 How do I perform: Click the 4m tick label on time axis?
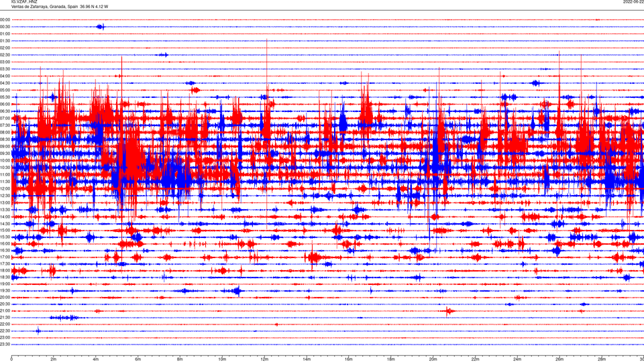coord(96,359)
